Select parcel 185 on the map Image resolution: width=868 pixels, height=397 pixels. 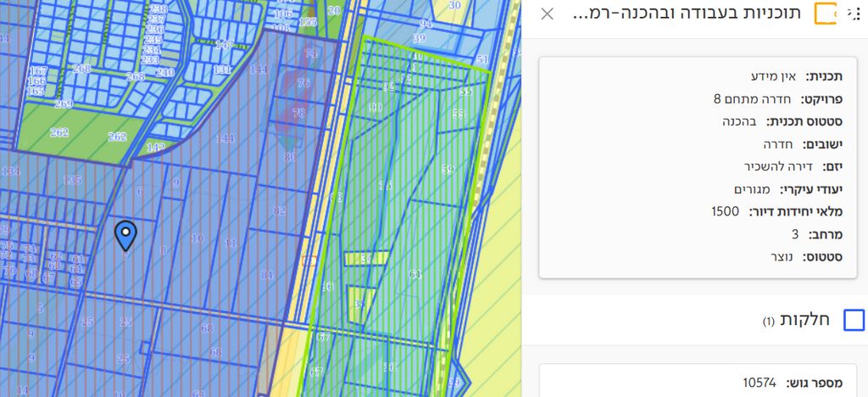[x=72, y=181]
